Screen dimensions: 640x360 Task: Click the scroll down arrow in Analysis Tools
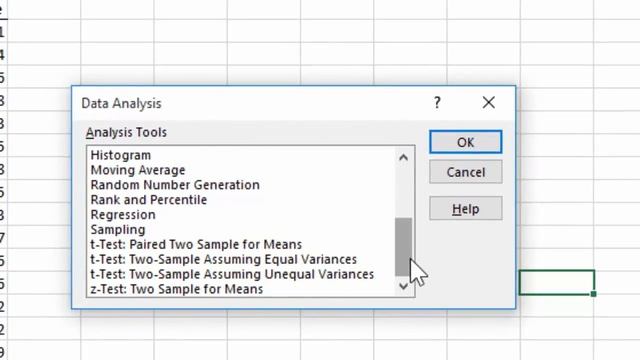coord(403,286)
